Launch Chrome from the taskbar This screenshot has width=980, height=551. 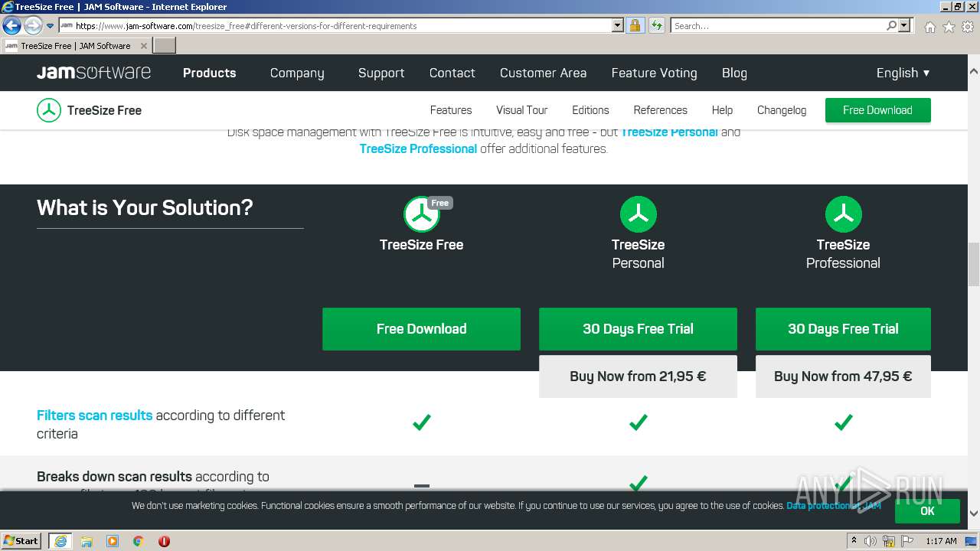[139, 540]
